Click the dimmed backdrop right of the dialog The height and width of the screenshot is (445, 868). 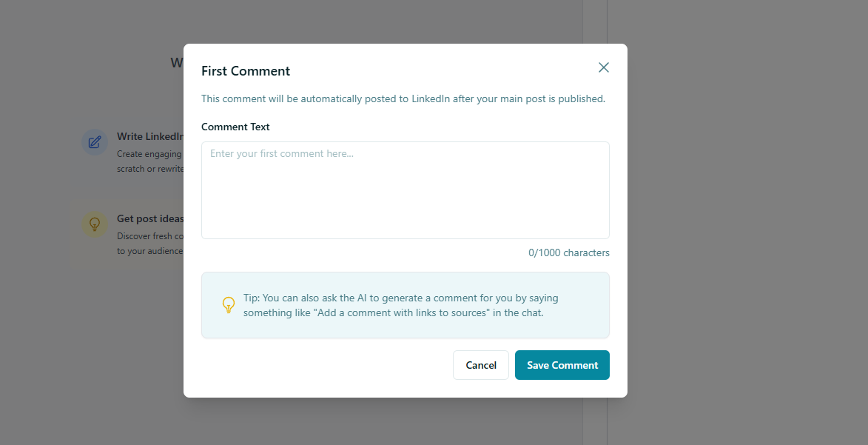pos(740,222)
